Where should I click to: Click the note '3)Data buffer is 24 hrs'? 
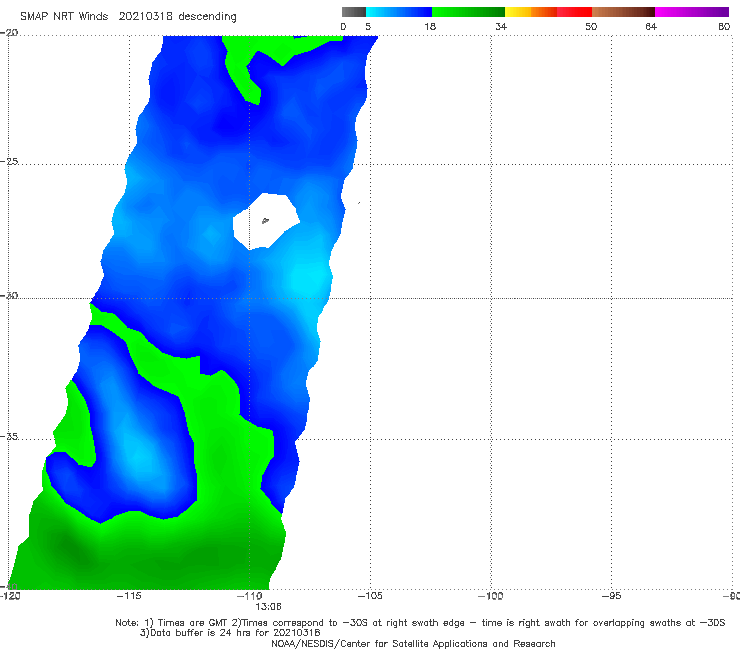point(230,633)
